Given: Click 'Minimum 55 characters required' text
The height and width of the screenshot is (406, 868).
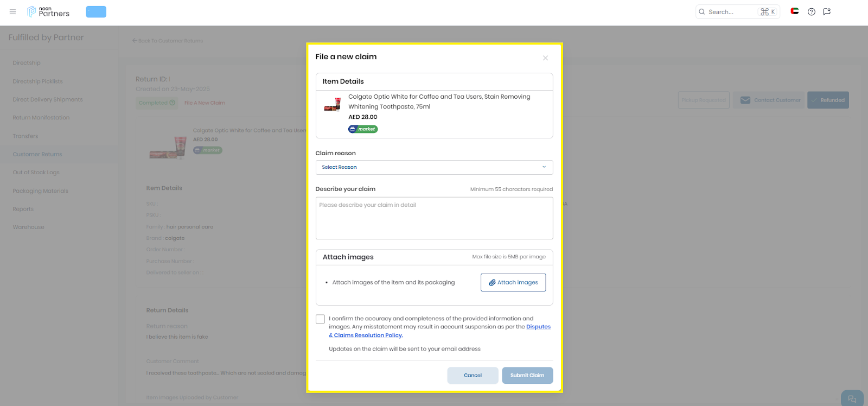Looking at the screenshot, I should 512,189.
